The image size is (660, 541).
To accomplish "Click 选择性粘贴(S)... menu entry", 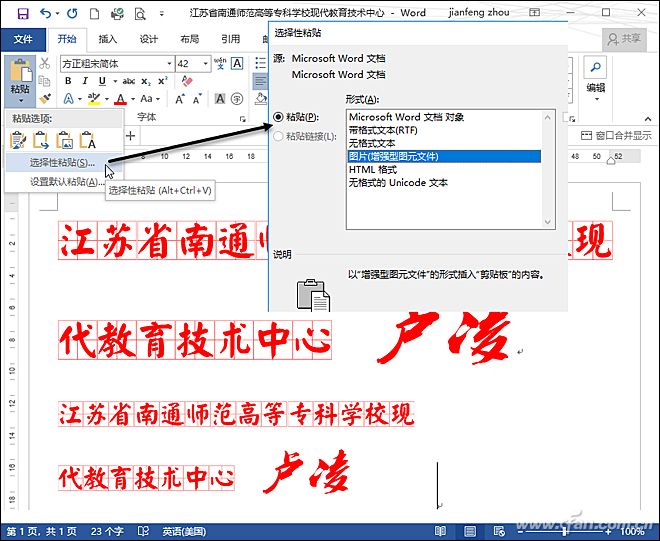I will click(62, 163).
